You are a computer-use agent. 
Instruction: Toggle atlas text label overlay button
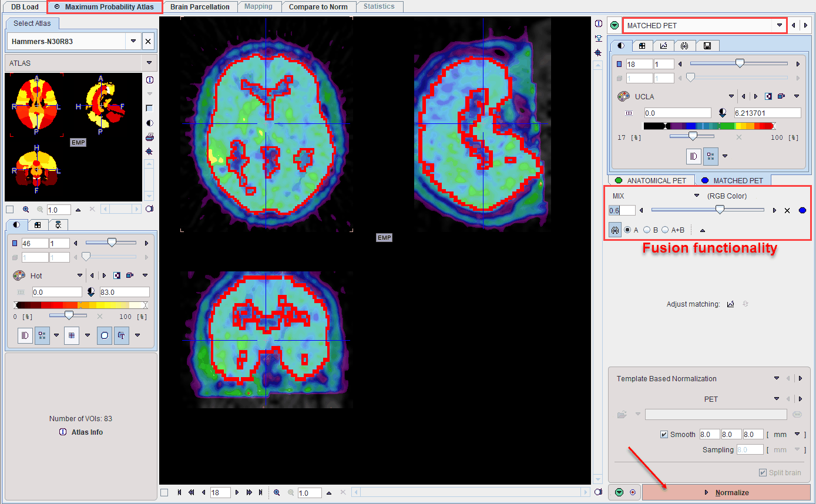coord(121,335)
